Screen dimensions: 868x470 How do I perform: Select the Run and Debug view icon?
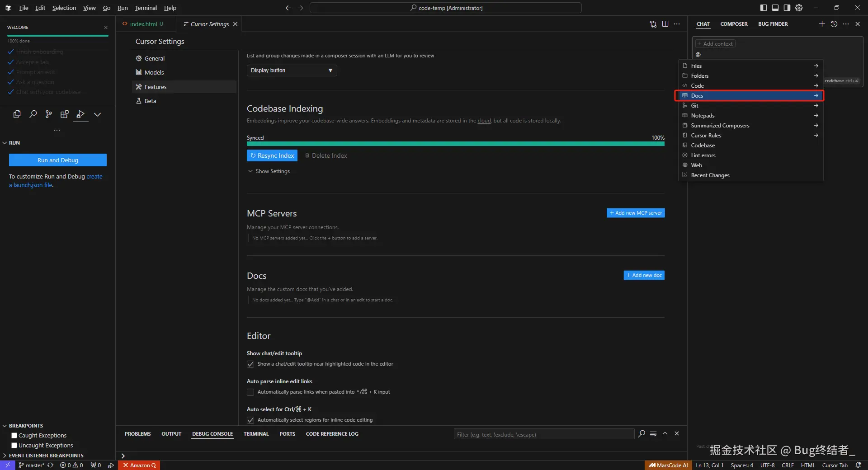click(x=80, y=114)
